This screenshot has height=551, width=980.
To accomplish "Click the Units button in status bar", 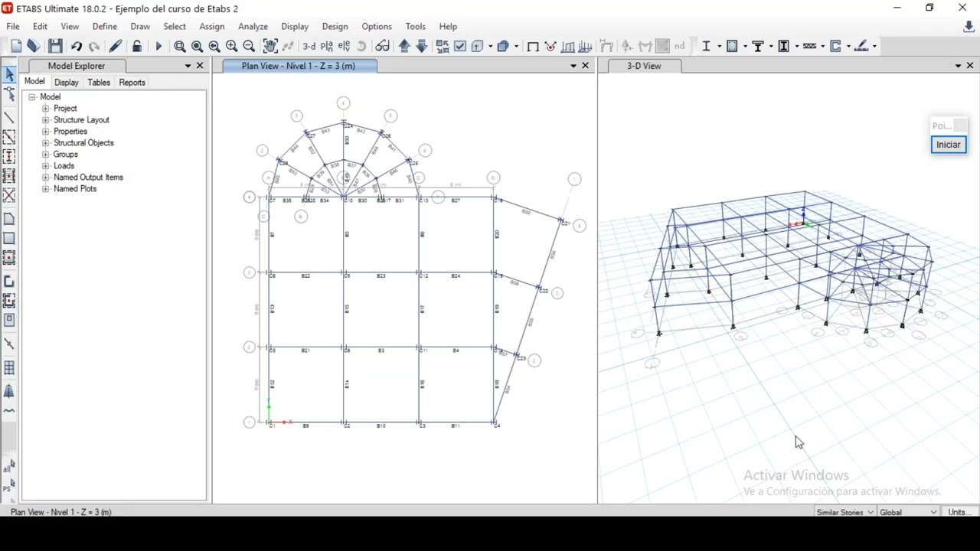I will [x=960, y=512].
